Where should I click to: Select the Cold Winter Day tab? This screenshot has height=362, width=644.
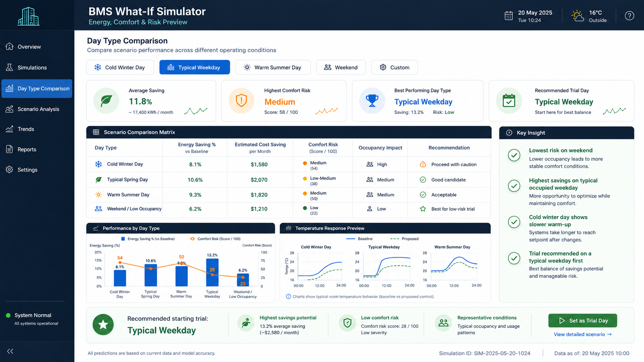click(x=120, y=67)
